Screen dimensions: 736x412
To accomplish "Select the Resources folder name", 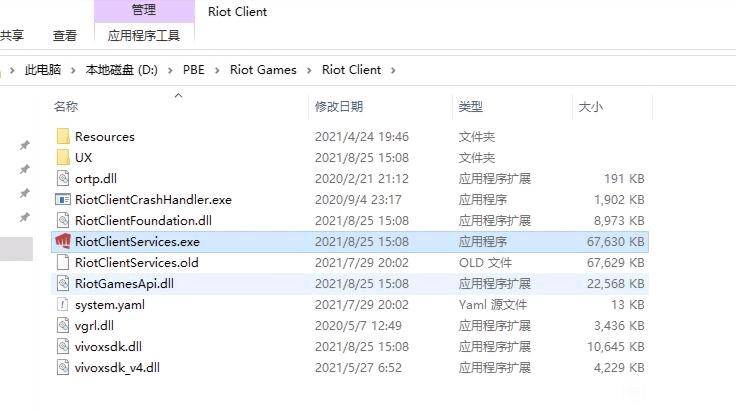I will (105, 137).
